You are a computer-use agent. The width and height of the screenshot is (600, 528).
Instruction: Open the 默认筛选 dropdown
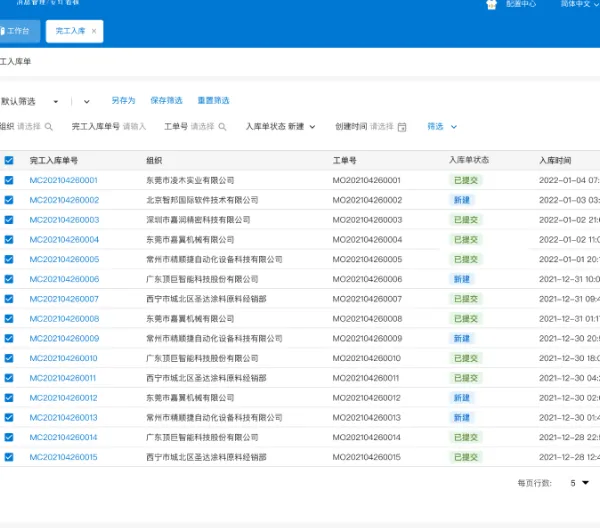[29, 101]
